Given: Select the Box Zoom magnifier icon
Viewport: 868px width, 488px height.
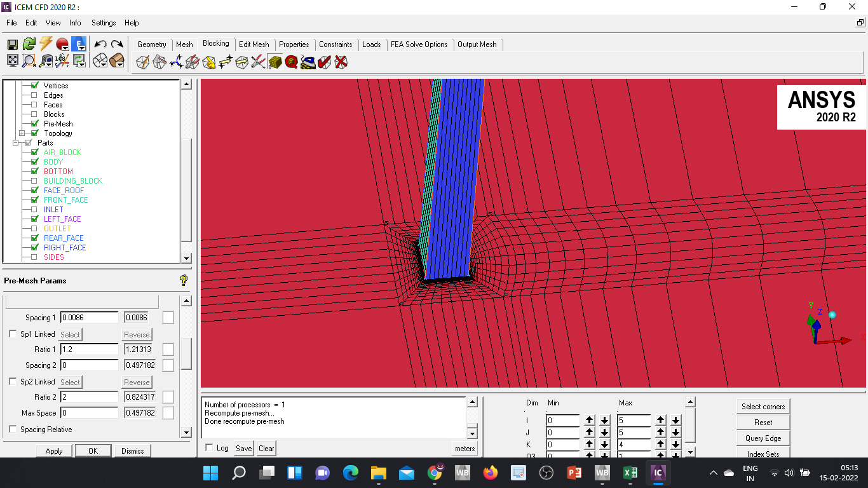Looking at the screenshot, I should tap(29, 60).
